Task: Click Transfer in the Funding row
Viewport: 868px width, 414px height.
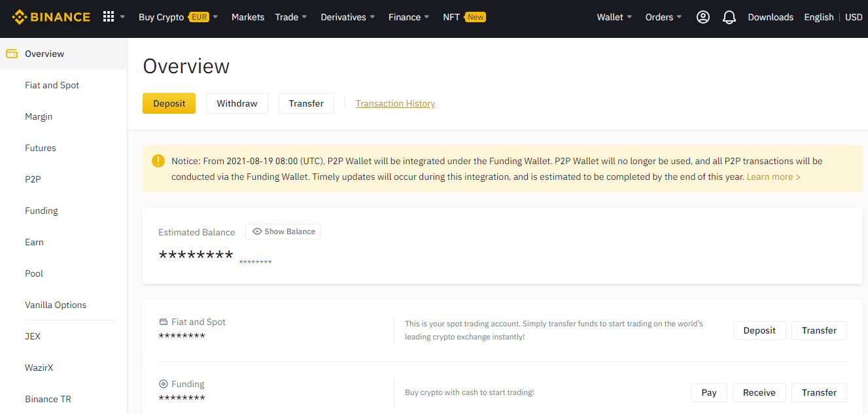Action: click(x=819, y=392)
